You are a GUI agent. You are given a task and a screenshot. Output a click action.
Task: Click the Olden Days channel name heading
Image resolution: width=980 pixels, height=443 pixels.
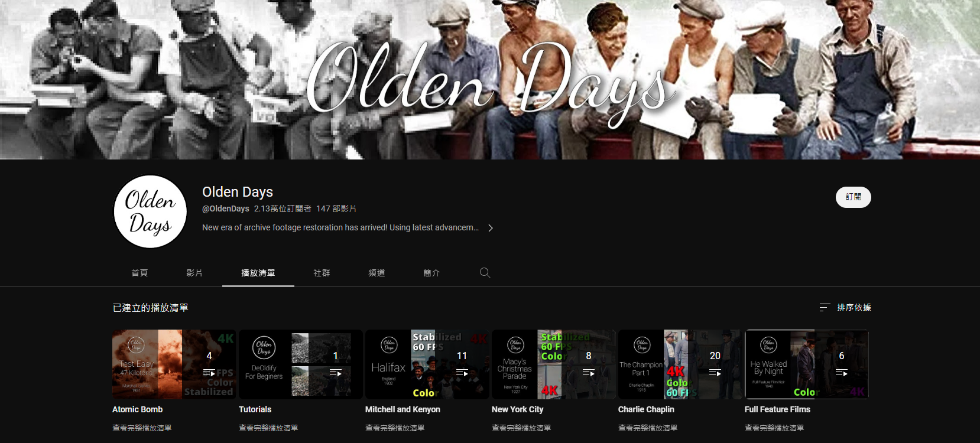pos(238,192)
